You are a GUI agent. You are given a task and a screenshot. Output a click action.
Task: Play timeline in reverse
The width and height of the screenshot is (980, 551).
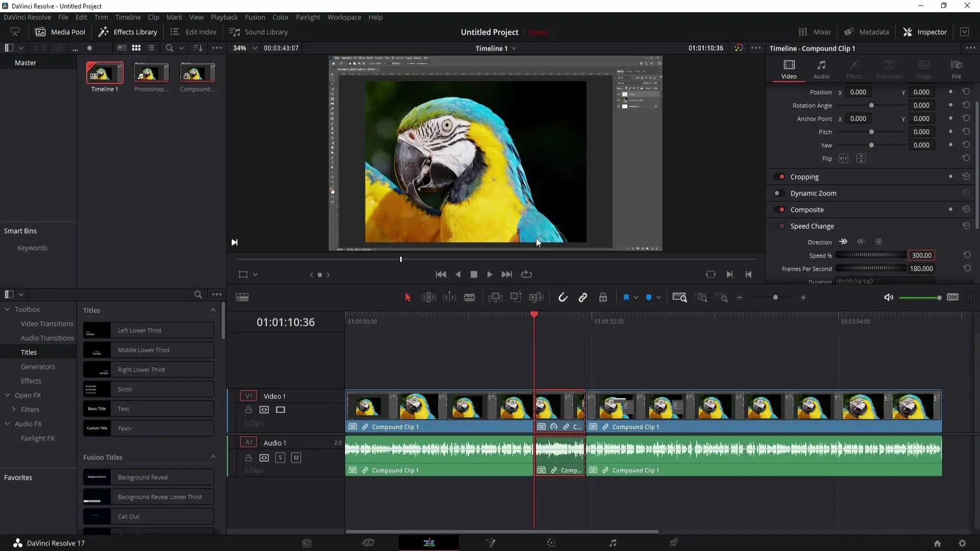pos(458,274)
